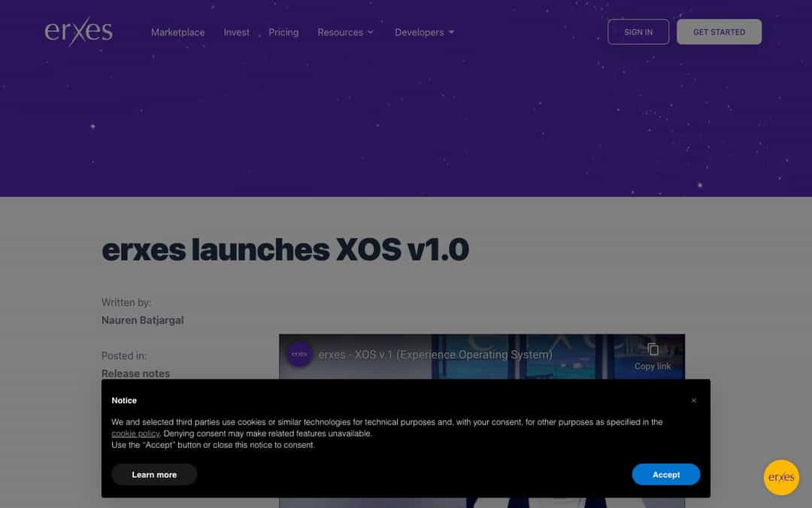Open the Marketplace page
Screen dimensions: 812x508
(x=177, y=32)
